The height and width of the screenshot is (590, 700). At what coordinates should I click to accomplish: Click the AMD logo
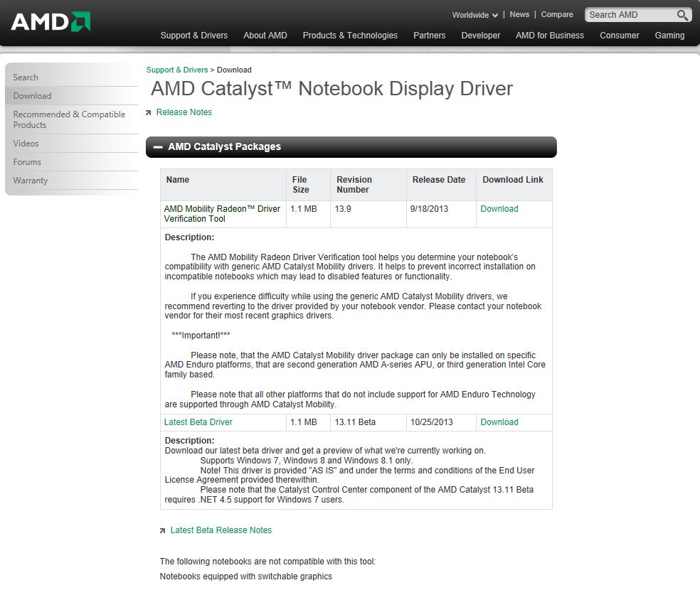(x=51, y=21)
